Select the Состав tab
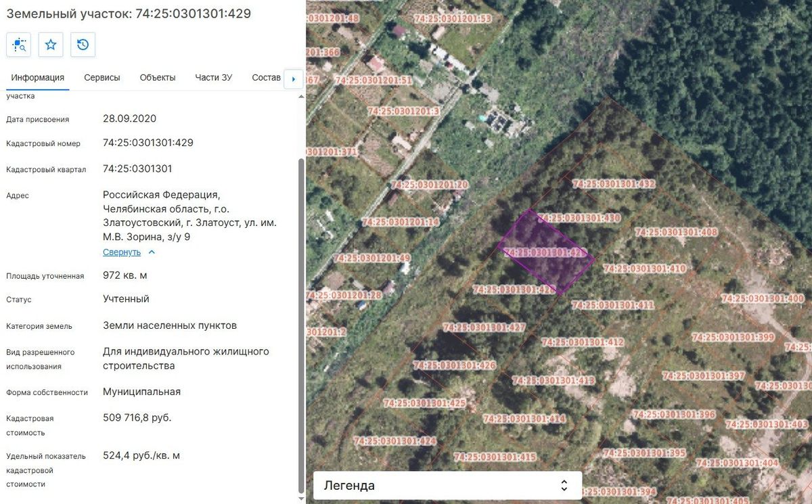The width and height of the screenshot is (812, 504). [266, 78]
